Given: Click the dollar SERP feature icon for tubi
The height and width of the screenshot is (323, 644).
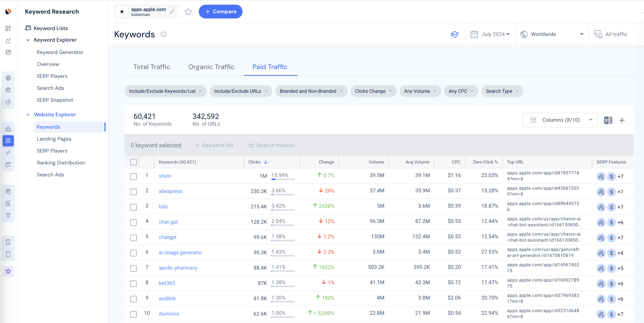Looking at the screenshot, I should [x=612, y=207].
